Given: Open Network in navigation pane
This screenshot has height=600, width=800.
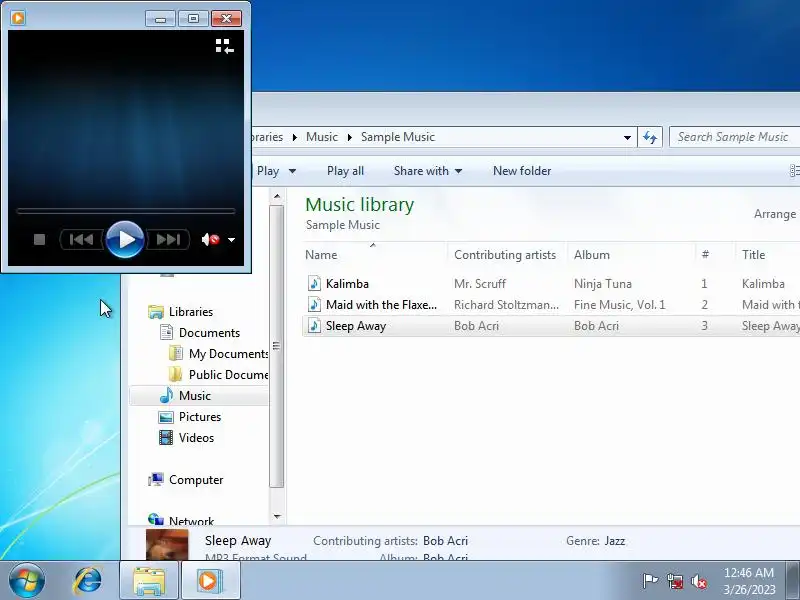Looking at the screenshot, I should pyautogui.click(x=191, y=520).
